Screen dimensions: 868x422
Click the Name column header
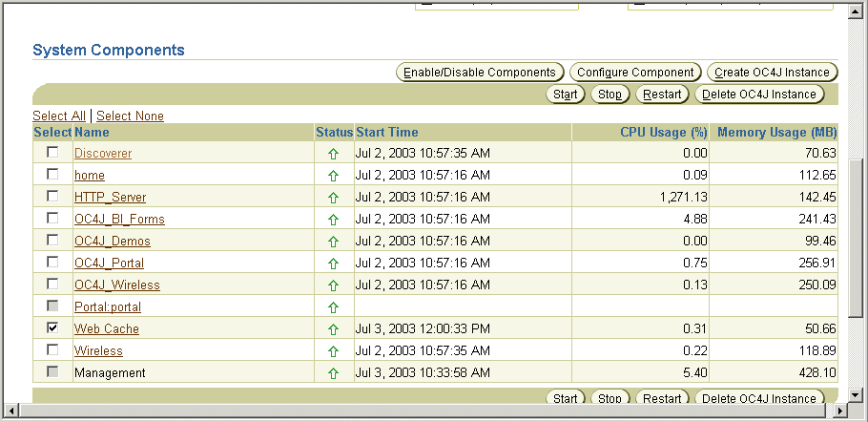pyautogui.click(x=92, y=133)
